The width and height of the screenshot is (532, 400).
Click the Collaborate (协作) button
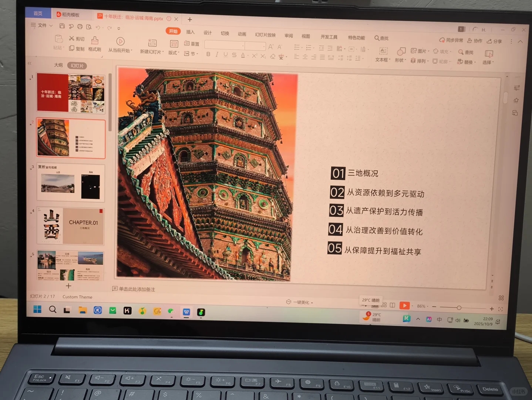pos(475,41)
